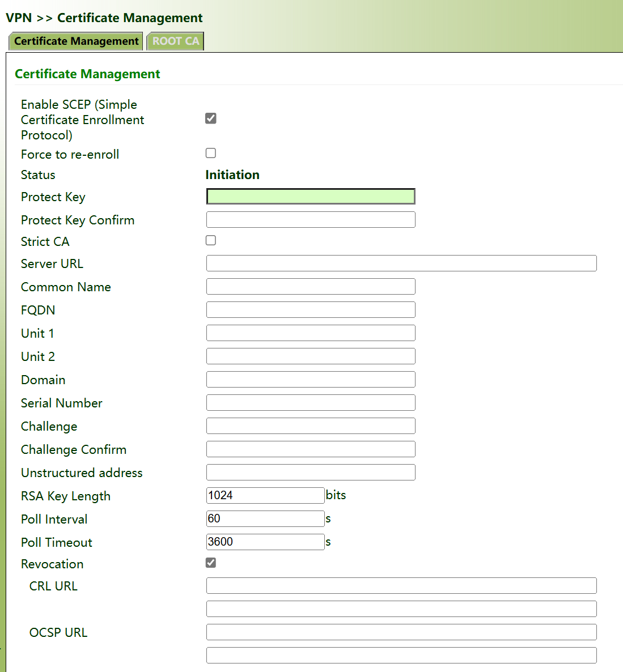Select the Certificate Management tab
The width and height of the screenshot is (623, 672).
(76, 41)
